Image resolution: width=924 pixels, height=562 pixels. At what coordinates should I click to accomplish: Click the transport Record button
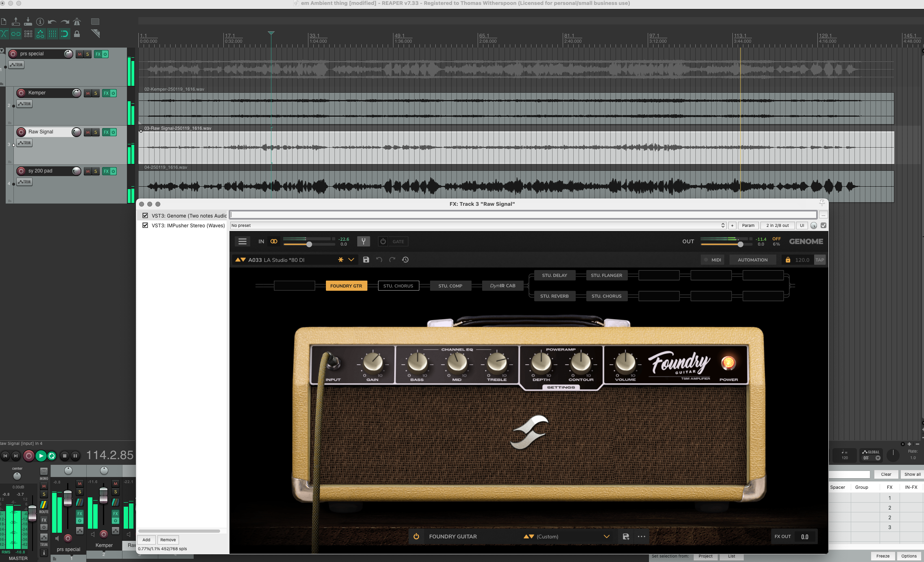(28, 456)
